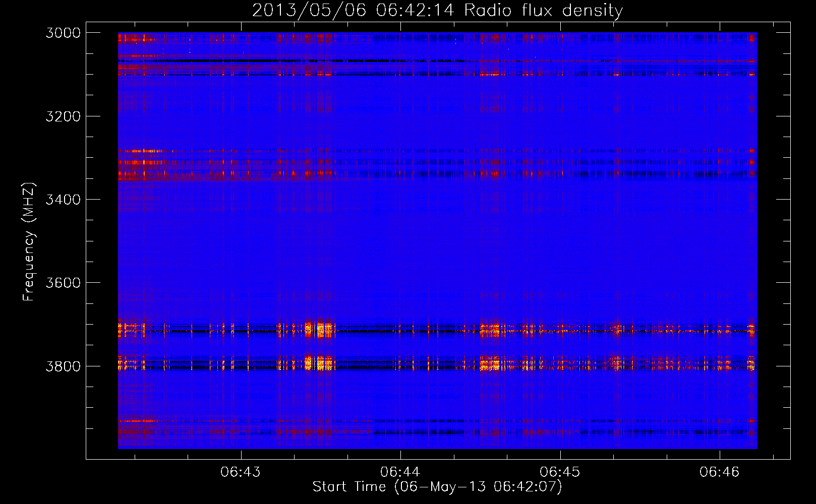Click the '3200' frequency axis label

[x=63, y=116]
